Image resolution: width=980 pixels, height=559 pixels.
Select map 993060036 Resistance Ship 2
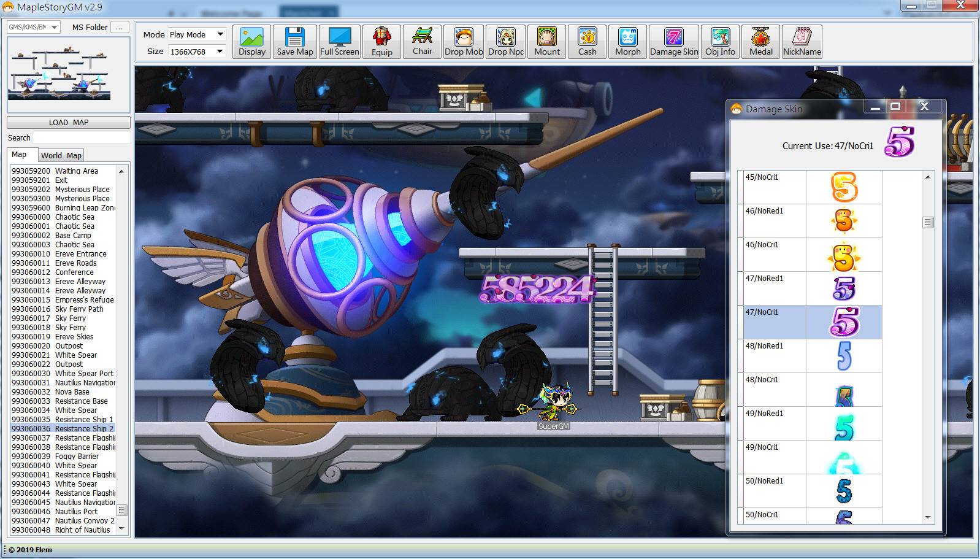tap(63, 428)
